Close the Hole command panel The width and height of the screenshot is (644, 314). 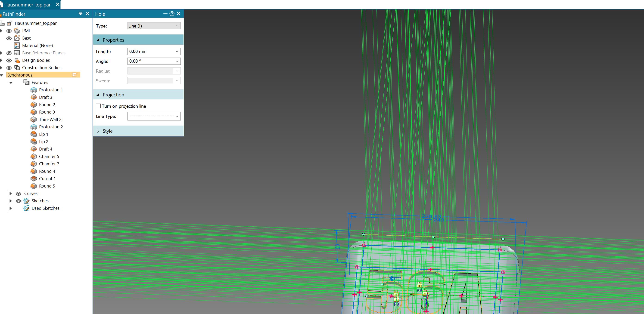coord(178,14)
